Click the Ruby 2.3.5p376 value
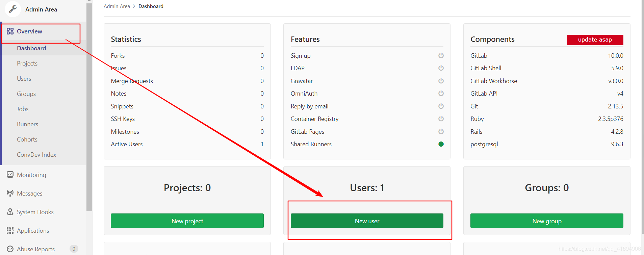644x255 pixels. pos(611,119)
